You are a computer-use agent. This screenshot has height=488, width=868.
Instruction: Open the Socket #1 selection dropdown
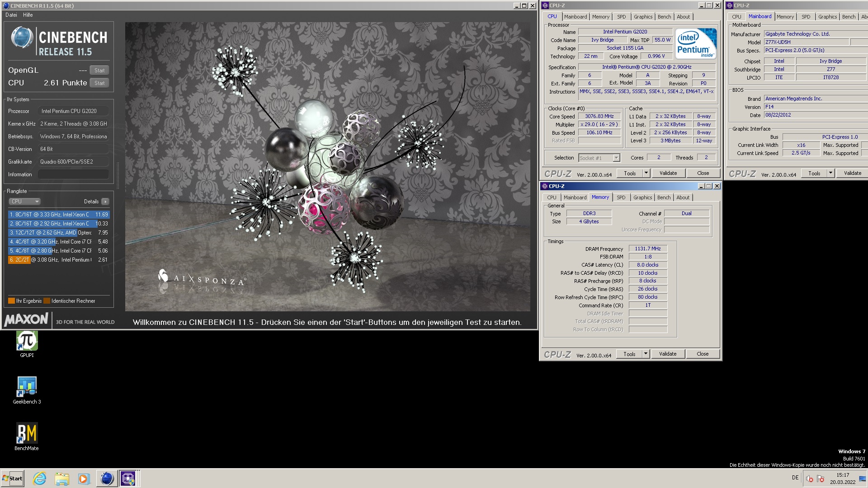point(599,158)
